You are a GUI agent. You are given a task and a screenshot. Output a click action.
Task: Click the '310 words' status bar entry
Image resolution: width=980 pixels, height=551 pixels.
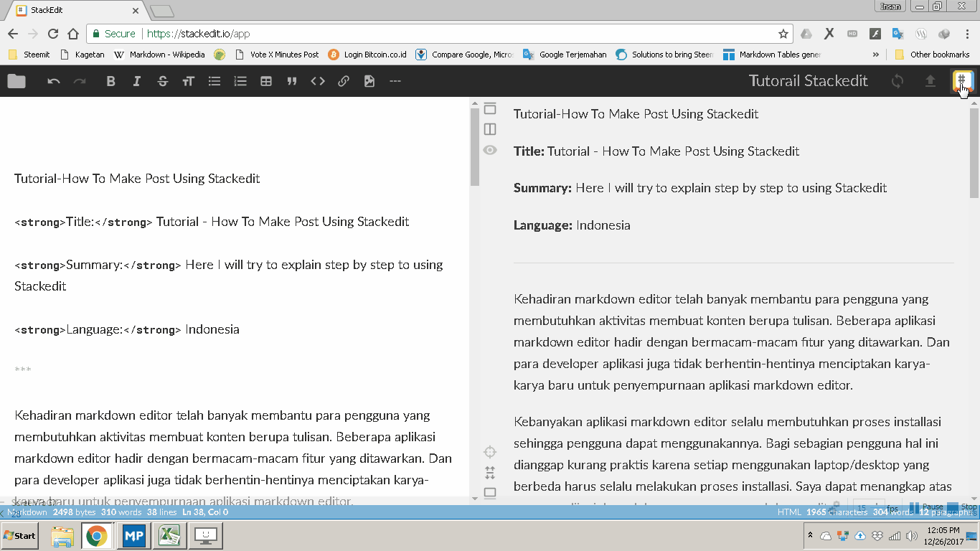pos(121,512)
